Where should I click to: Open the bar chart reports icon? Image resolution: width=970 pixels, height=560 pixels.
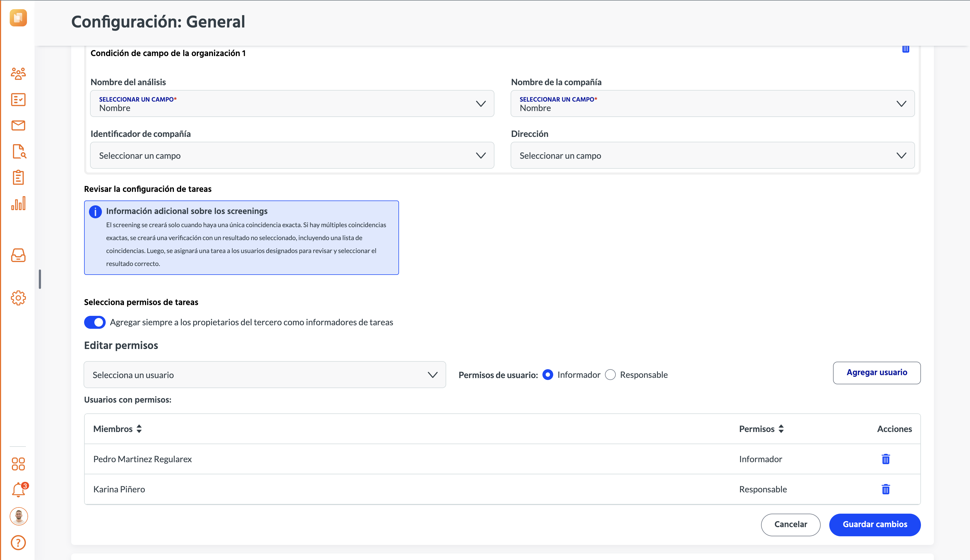coord(18,203)
